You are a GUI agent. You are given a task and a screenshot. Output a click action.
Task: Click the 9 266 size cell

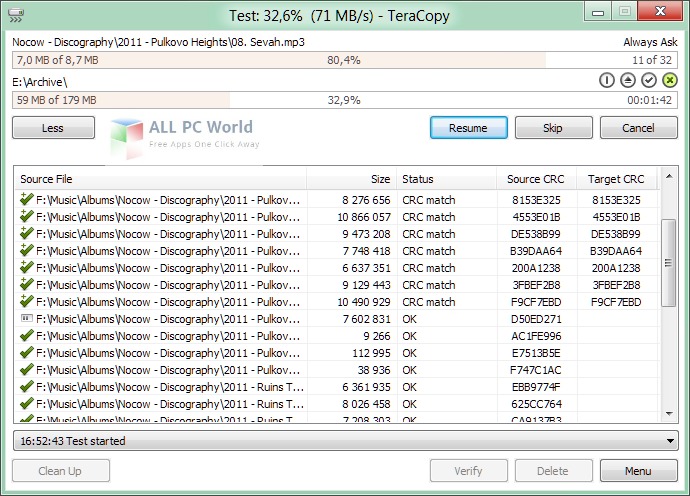[x=376, y=336]
